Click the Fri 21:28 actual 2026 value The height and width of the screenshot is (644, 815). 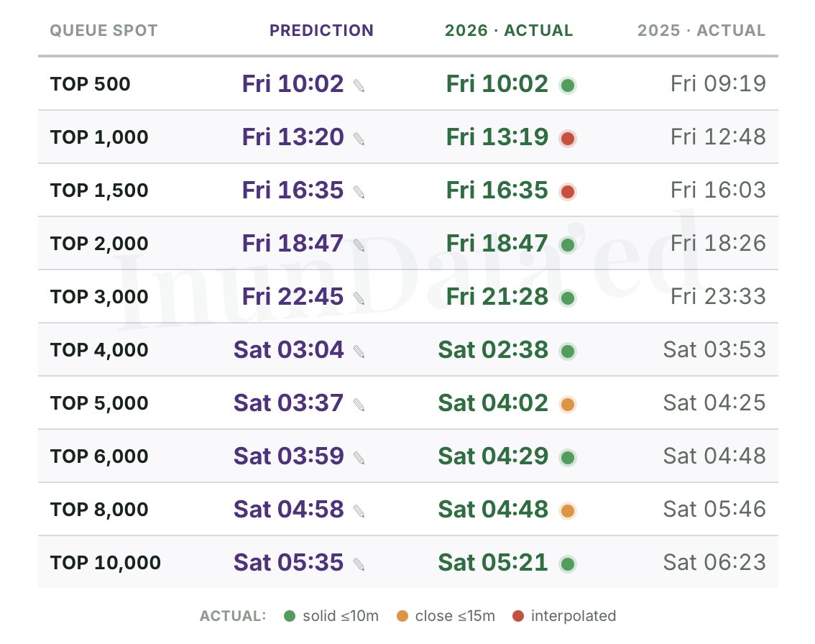click(497, 297)
